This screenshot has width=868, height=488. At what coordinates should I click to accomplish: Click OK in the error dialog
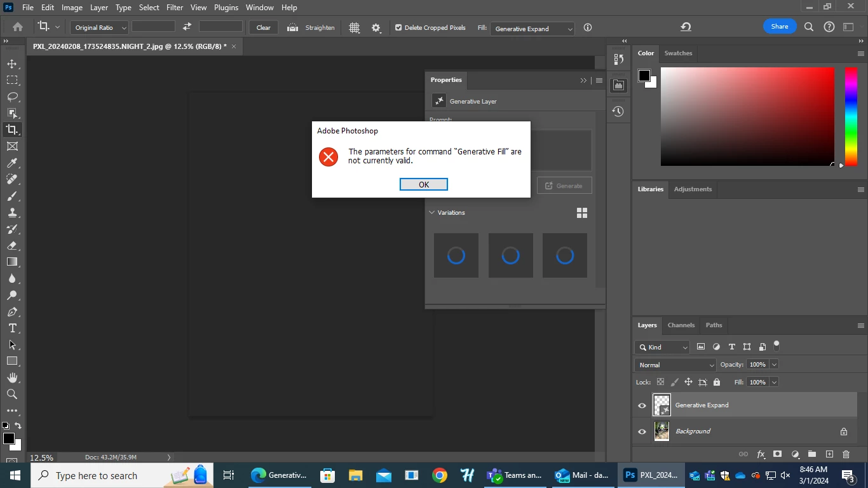[x=424, y=184]
